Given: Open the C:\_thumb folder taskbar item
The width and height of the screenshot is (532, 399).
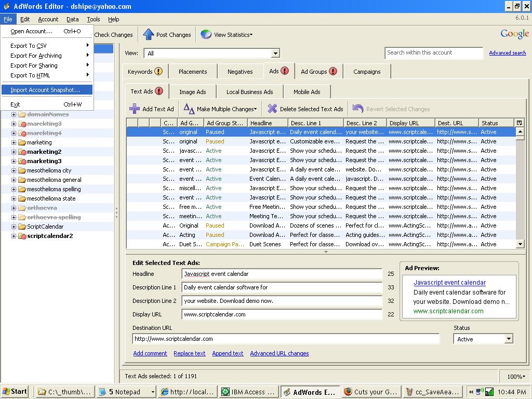Looking at the screenshot, I should [x=64, y=392].
